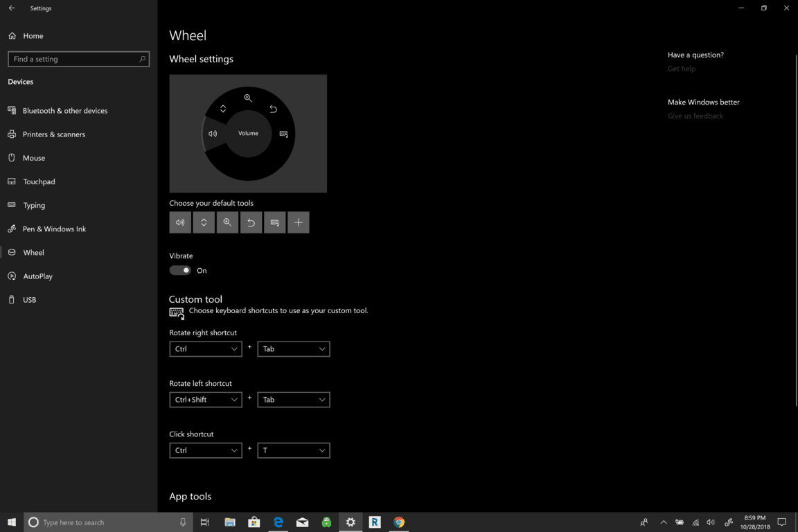Click the keyboard icon on the wheel preview

pyautogui.click(x=284, y=134)
